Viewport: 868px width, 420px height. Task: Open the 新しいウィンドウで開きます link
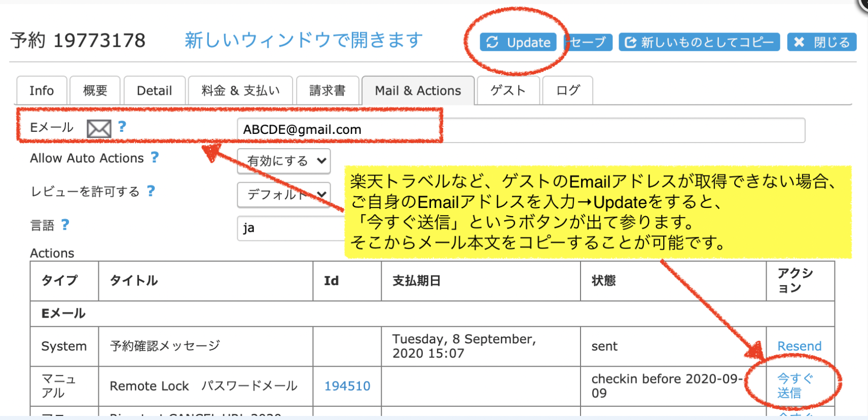coord(304,40)
